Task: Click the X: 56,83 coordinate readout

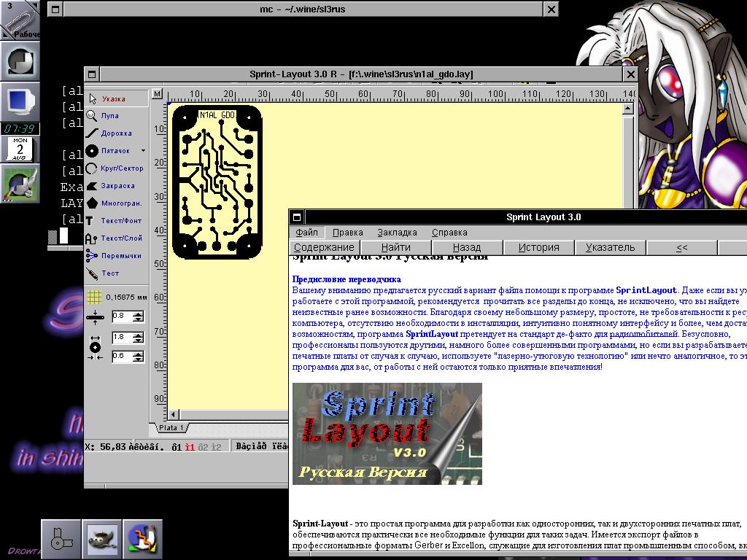Action: [x=105, y=447]
